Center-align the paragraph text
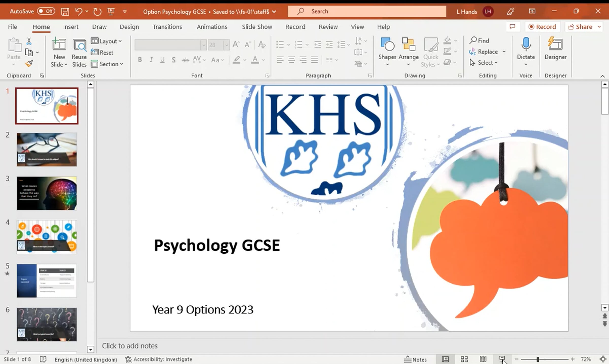Viewport: 609px width, 364px height. point(292,60)
